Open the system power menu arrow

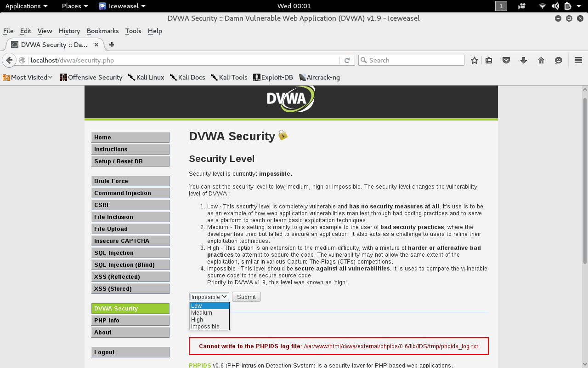[x=579, y=6]
